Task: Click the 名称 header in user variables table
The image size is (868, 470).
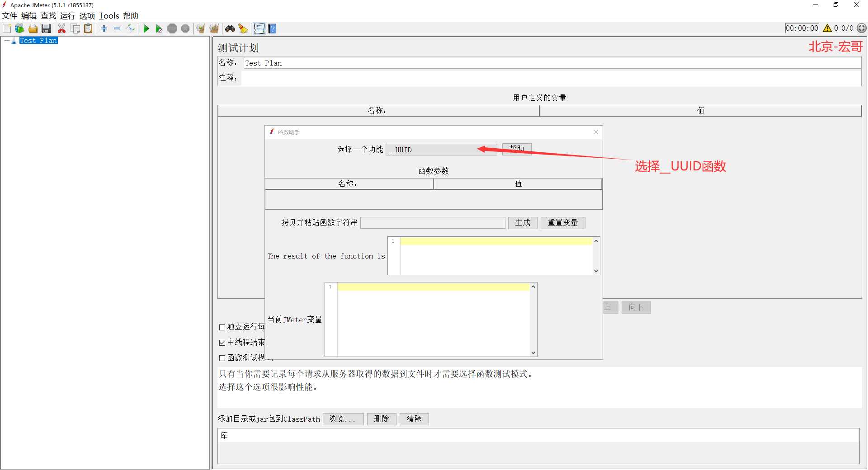Action: [378, 111]
